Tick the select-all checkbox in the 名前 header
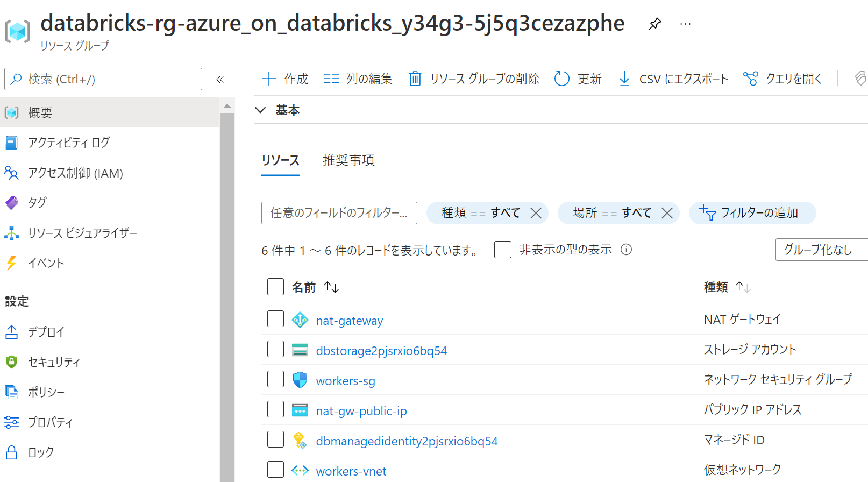Viewport: 868px width, 482px height. [275, 287]
